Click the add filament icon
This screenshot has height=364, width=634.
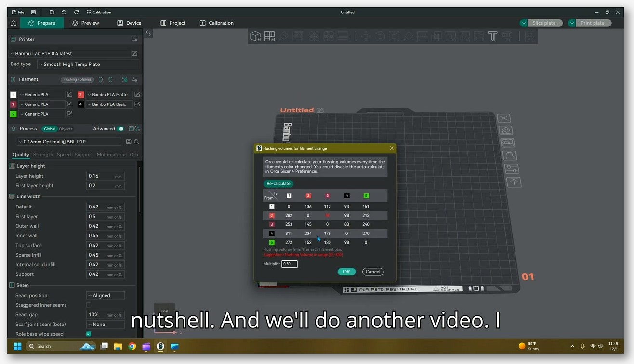(x=101, y=79)
